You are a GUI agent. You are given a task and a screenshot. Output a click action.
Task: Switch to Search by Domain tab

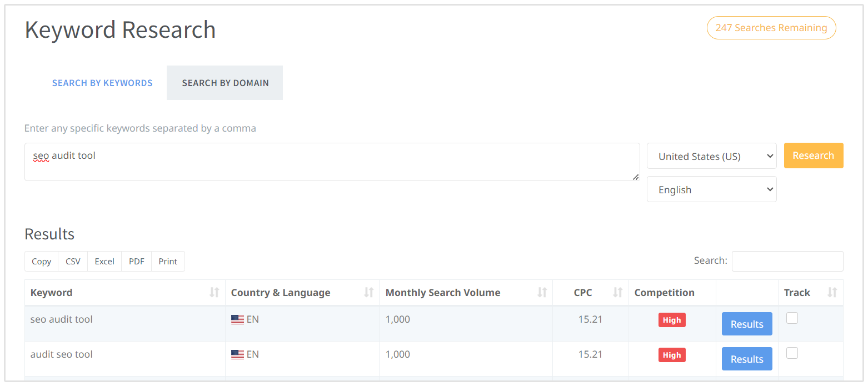[x=225, y=83]
